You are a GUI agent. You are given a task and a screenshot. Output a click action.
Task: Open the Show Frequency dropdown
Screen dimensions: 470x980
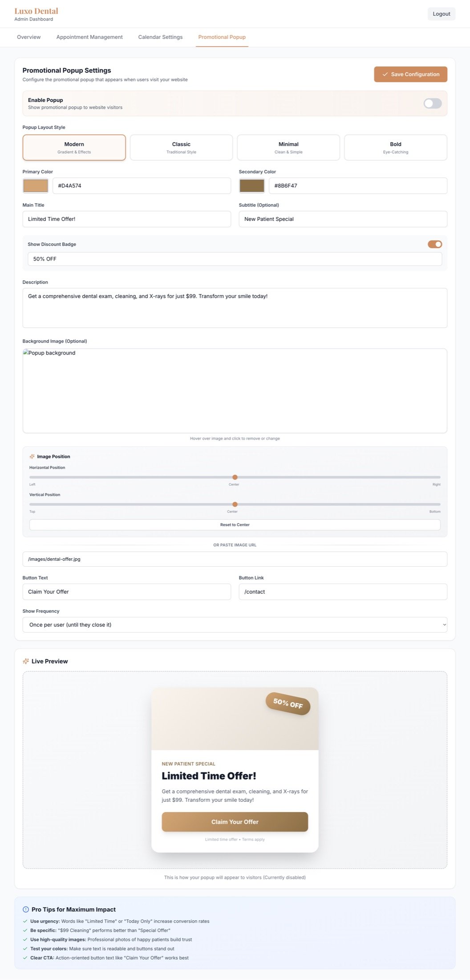235,625
